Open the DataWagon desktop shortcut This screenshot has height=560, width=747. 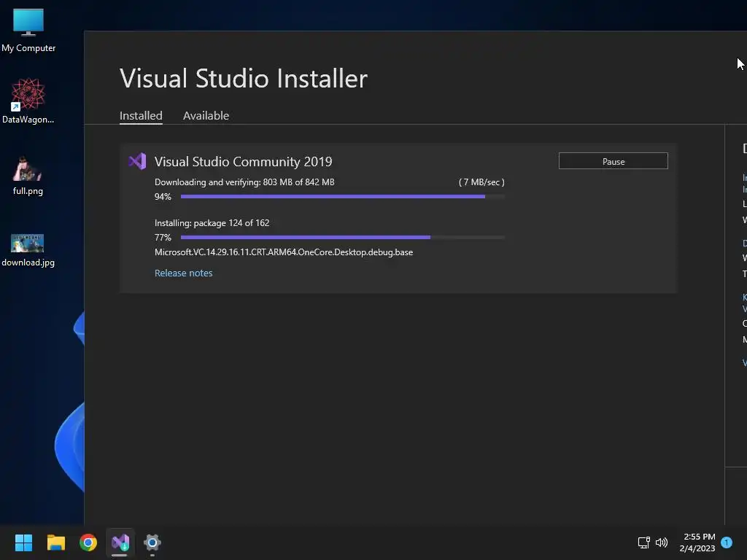pos(28,101)
